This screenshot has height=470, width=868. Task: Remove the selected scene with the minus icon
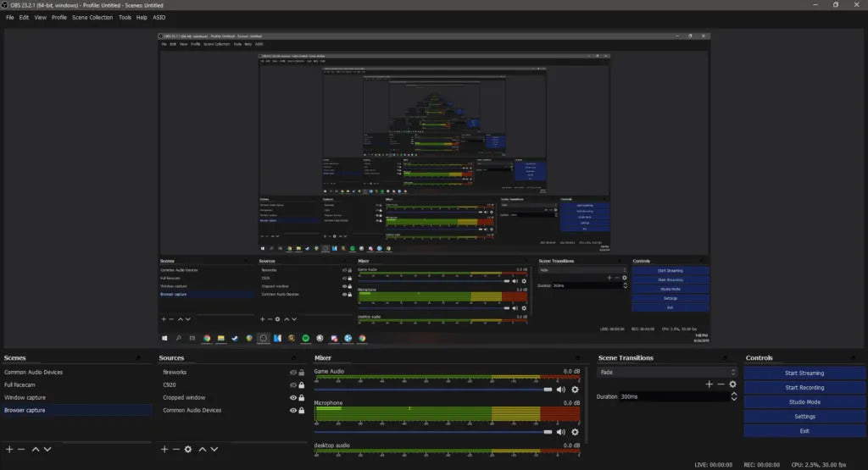(21, 449)
